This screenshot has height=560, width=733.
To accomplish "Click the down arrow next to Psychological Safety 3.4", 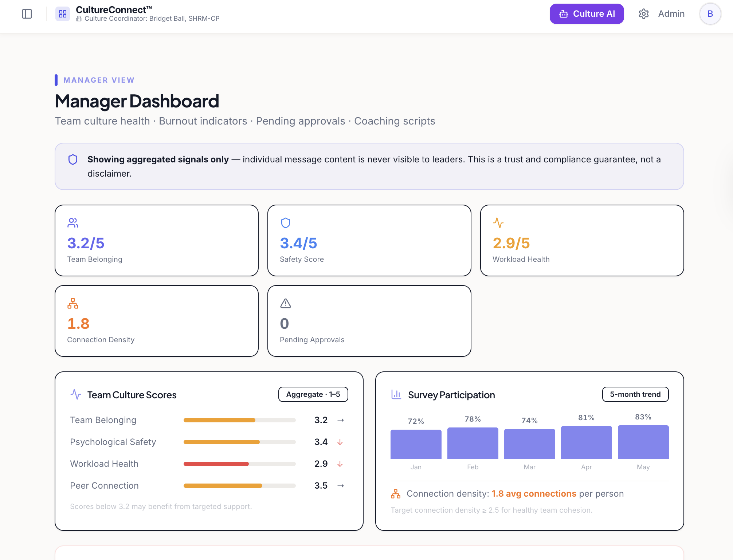I will click(340, 442).
